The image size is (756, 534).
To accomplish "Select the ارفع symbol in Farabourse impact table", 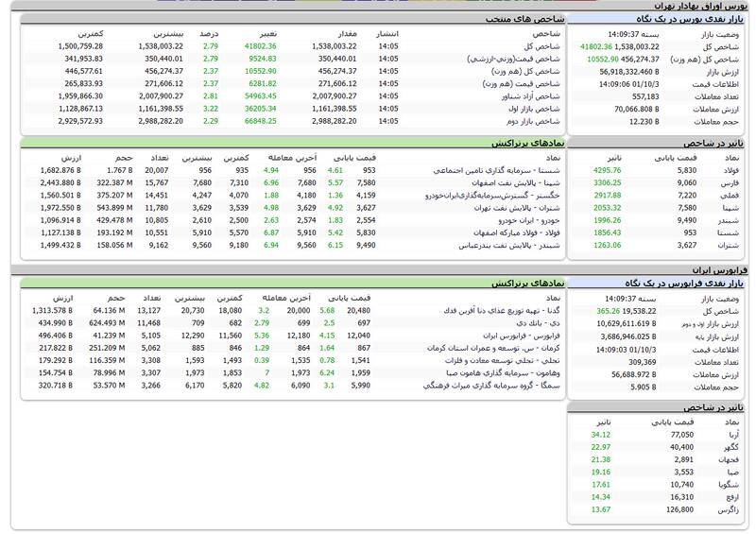I will (731, 497).
